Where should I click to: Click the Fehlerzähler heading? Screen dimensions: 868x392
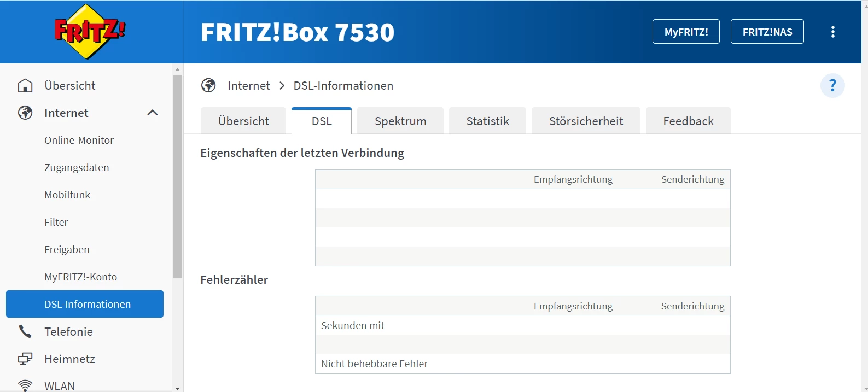click(x=234, y=280)
